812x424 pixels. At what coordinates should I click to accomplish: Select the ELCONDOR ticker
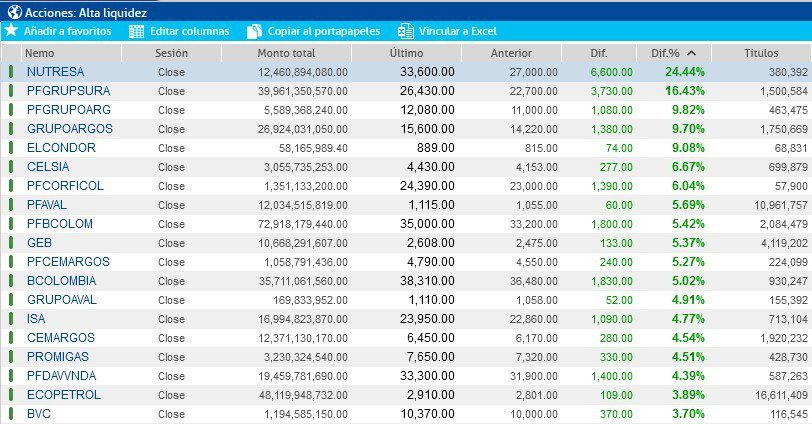pyautogui.click(x=61, y=148)
